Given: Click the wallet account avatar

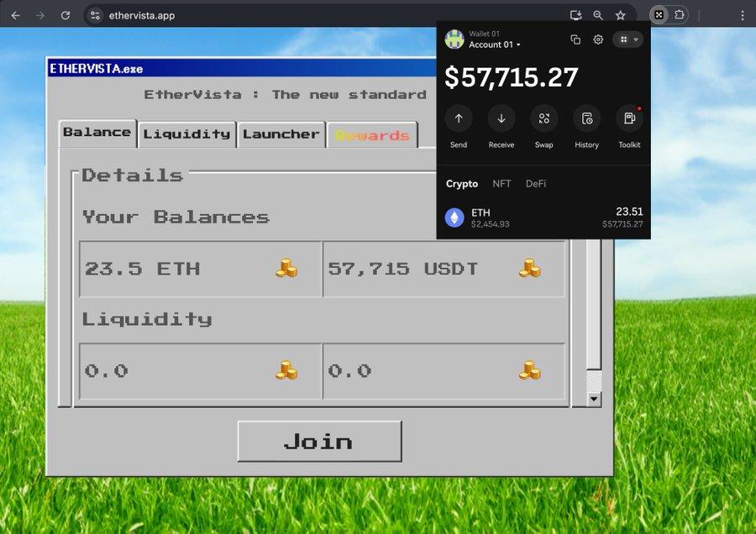Looking at the screenshot, I should click(454, 39).
